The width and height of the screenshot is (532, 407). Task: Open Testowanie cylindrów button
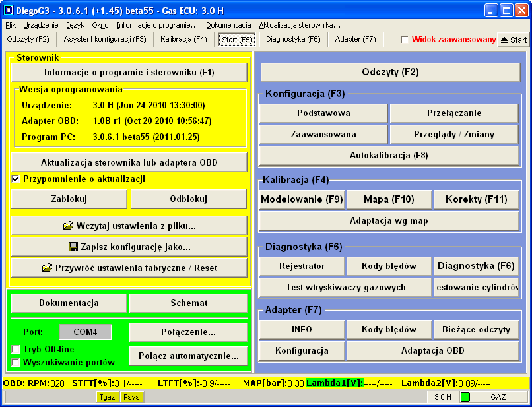click(476, 287)
